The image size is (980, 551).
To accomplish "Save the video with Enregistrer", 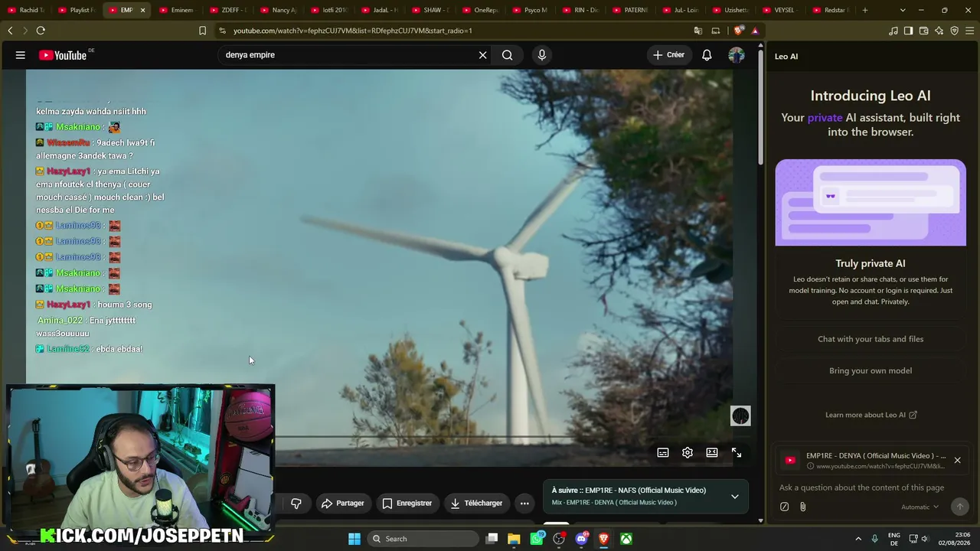I will (407, 503).
